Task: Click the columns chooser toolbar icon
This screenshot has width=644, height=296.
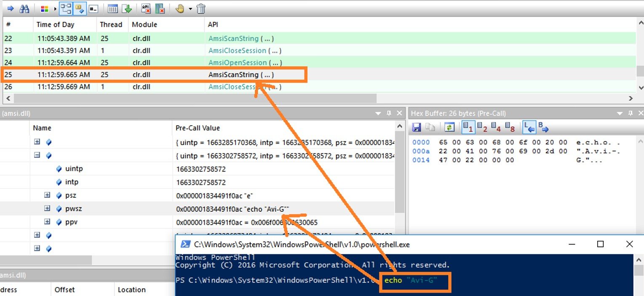Action: [x=113, y=8]
